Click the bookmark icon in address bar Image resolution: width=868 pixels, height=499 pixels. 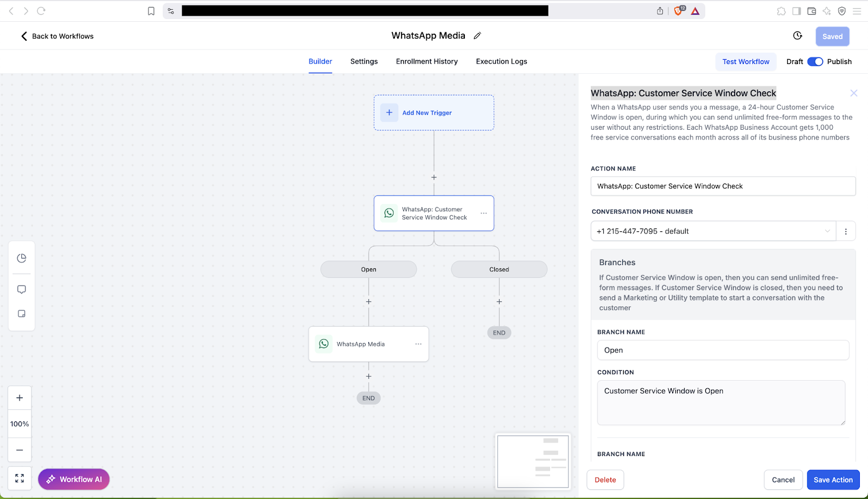pyautogui.click(x=151, y=11)
